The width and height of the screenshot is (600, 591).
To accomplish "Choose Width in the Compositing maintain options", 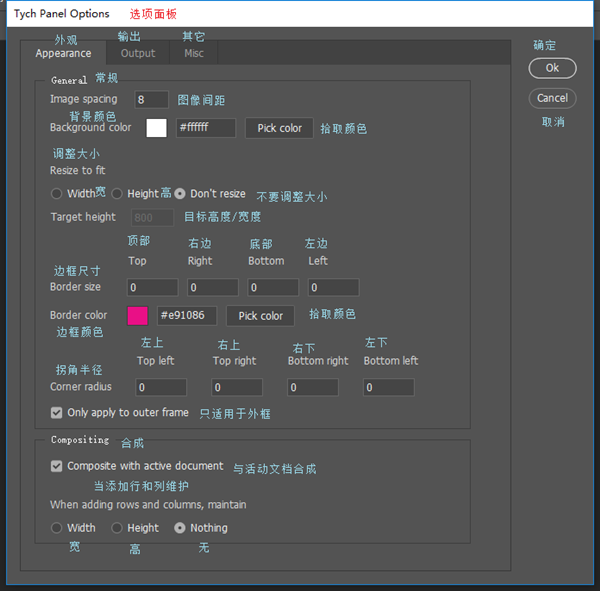I will (x=57, y=528).
